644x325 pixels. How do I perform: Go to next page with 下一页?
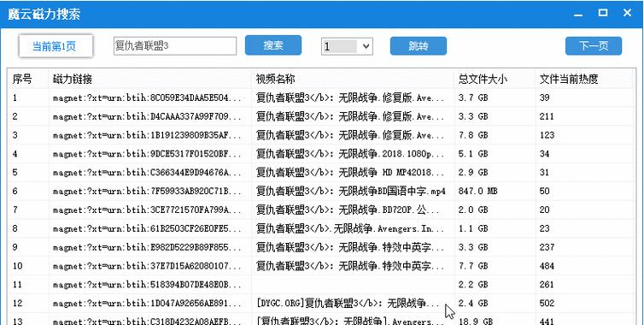594,45
